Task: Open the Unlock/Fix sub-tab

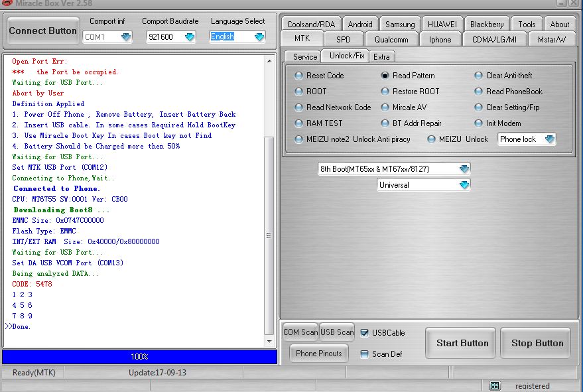Action: [346, 56]
